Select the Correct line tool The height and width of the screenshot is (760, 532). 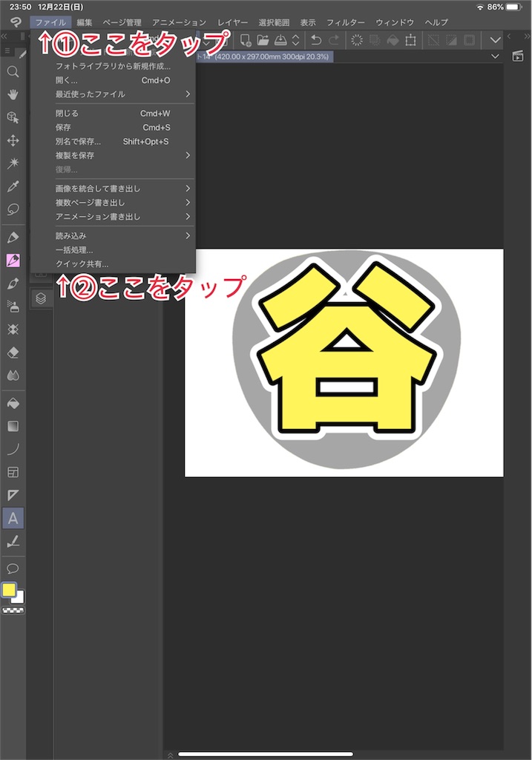[13, 541]
